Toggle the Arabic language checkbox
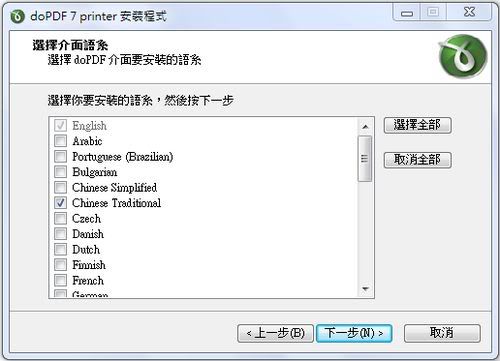 (x=60, y=141)
